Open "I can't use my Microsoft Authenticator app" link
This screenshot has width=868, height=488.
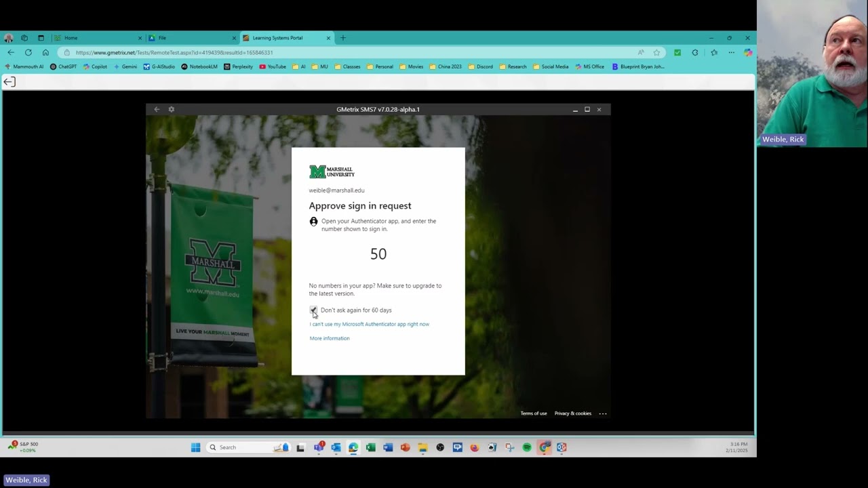click(370, 324)
